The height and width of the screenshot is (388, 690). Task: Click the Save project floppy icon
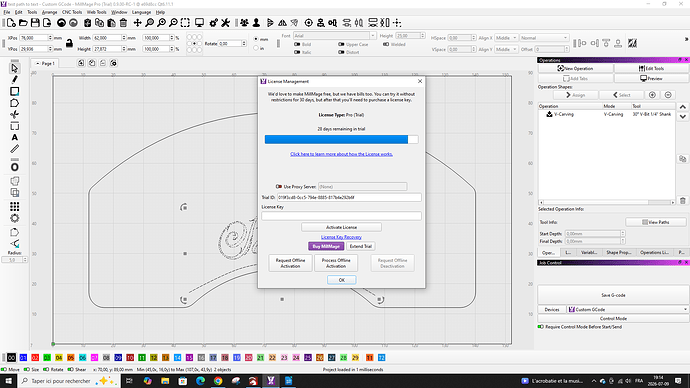35,23
